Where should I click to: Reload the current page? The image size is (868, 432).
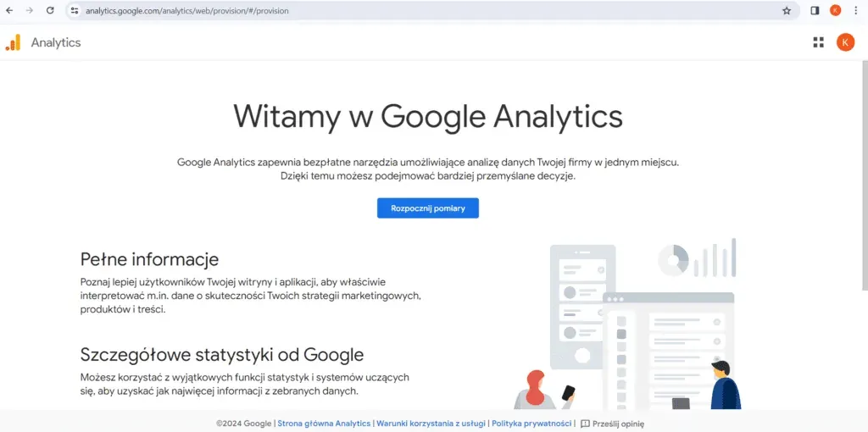(x=50, y=10)
